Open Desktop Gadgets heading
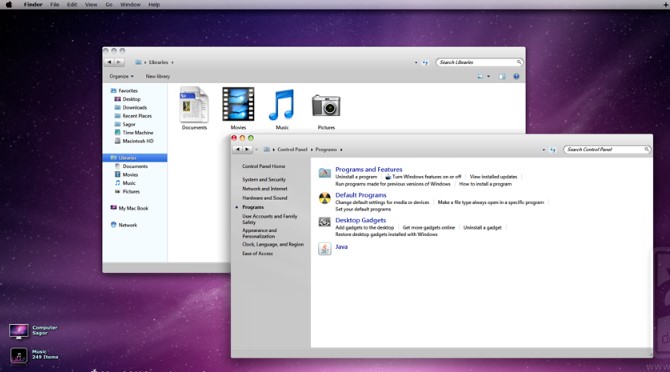This screenshot has width=670, height=372. coord(361,220)
